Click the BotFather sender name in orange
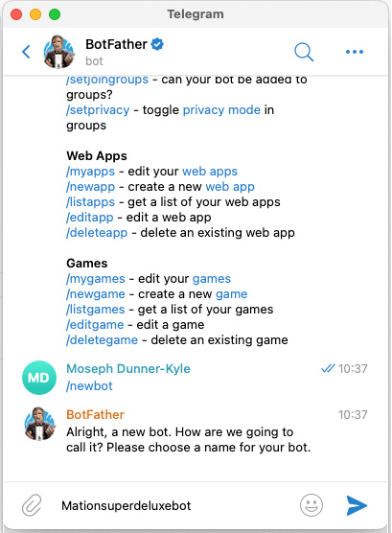 [x=95, y=415]
